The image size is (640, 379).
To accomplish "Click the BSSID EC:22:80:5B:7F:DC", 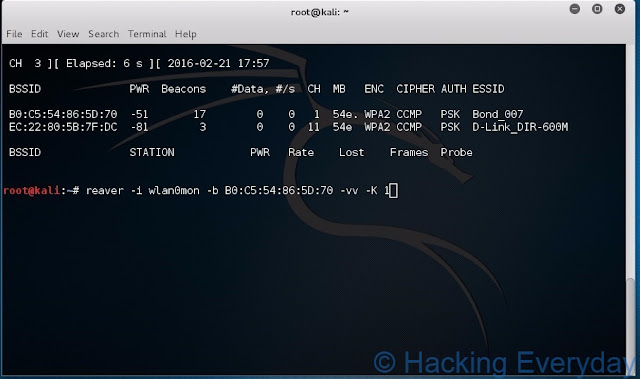I will pos(63,127).
